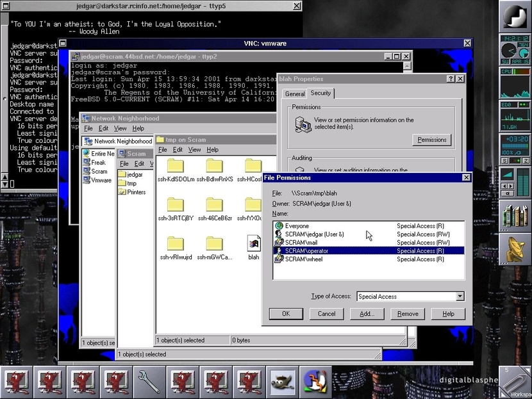
Task: Click scroll-down arrow in darkstar terminal
Action: [4, 184]
